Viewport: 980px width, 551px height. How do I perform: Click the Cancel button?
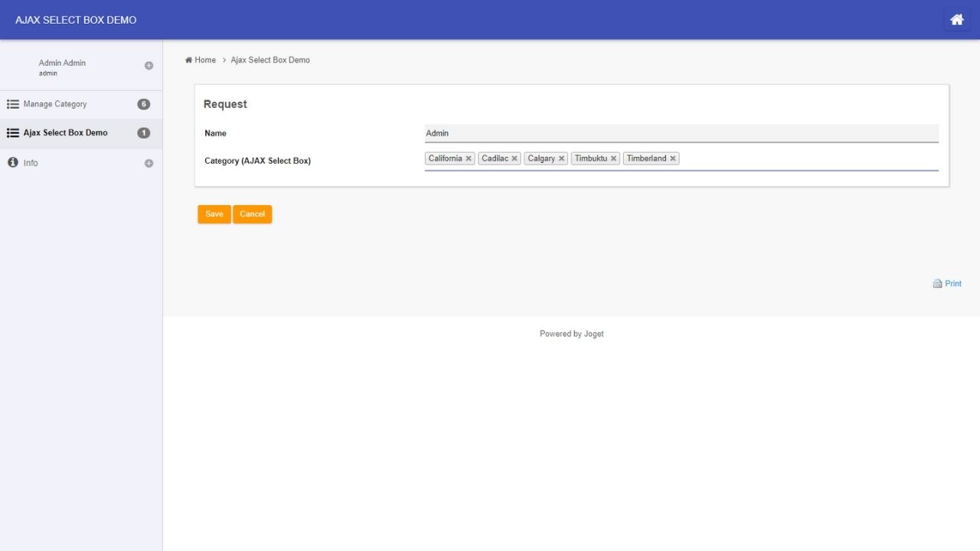pyautogui.click(x=253, y=214)
